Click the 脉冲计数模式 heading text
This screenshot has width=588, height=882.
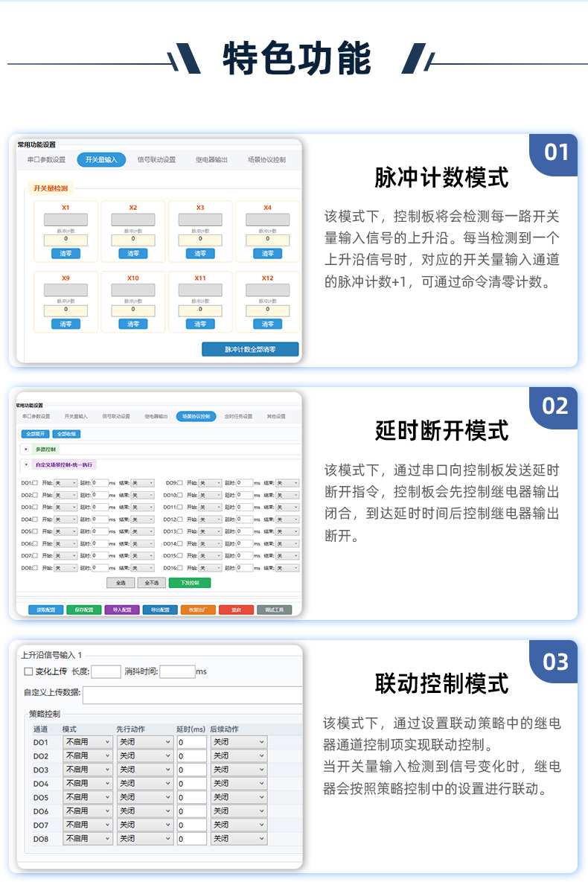click(x=441, y=177)
